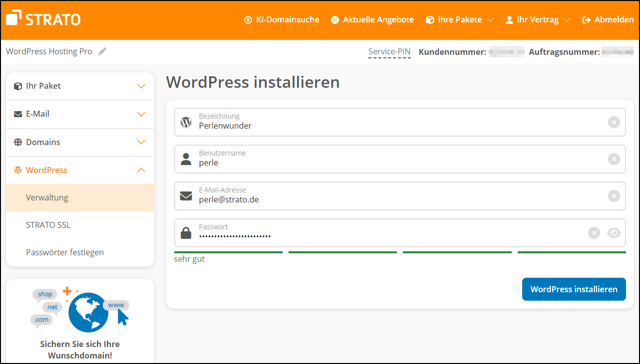640x364 pixels.
Task: Open the Ihre Pakete dropdown menu
Action: point(459,20)
